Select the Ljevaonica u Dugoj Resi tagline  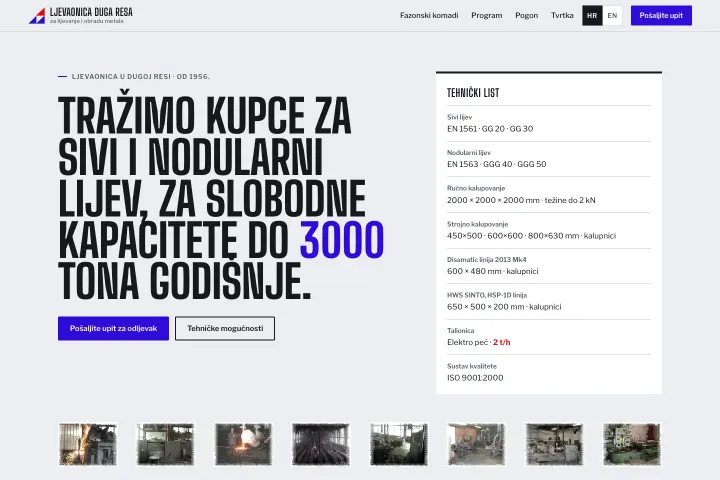(141, 77)
